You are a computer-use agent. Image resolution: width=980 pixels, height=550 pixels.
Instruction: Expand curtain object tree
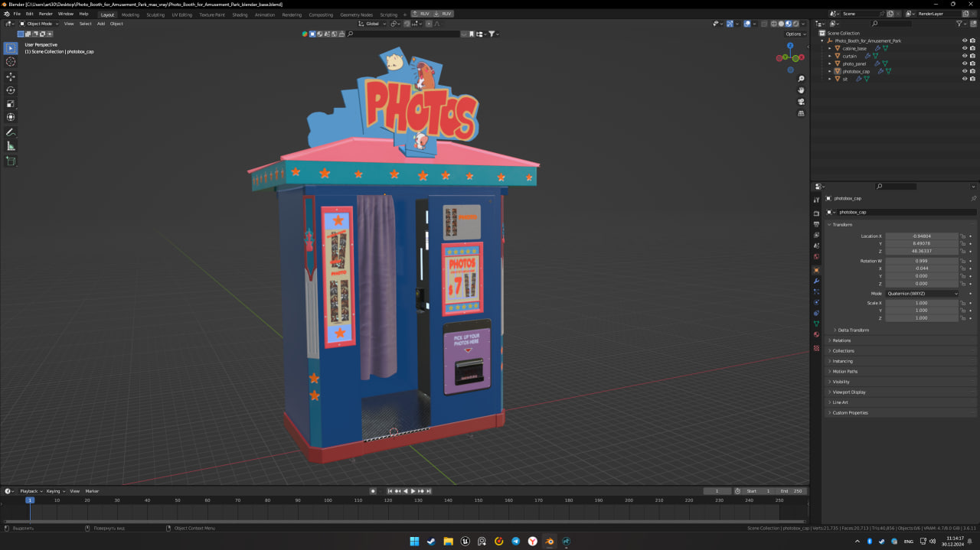829,56
